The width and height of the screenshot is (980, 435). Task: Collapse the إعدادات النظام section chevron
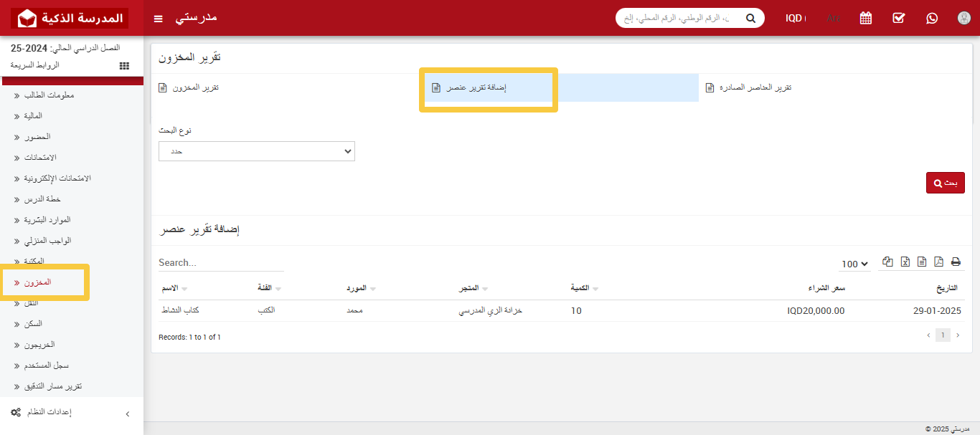[128, 414]
